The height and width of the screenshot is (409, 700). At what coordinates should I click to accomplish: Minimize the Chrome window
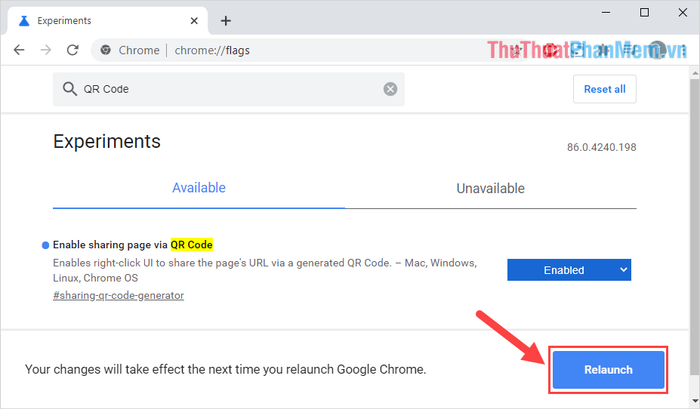coord(606,13)
